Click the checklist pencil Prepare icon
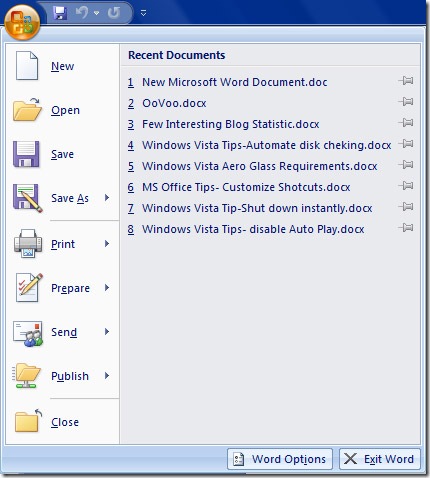The image size is (430, 478). [29, 287]
